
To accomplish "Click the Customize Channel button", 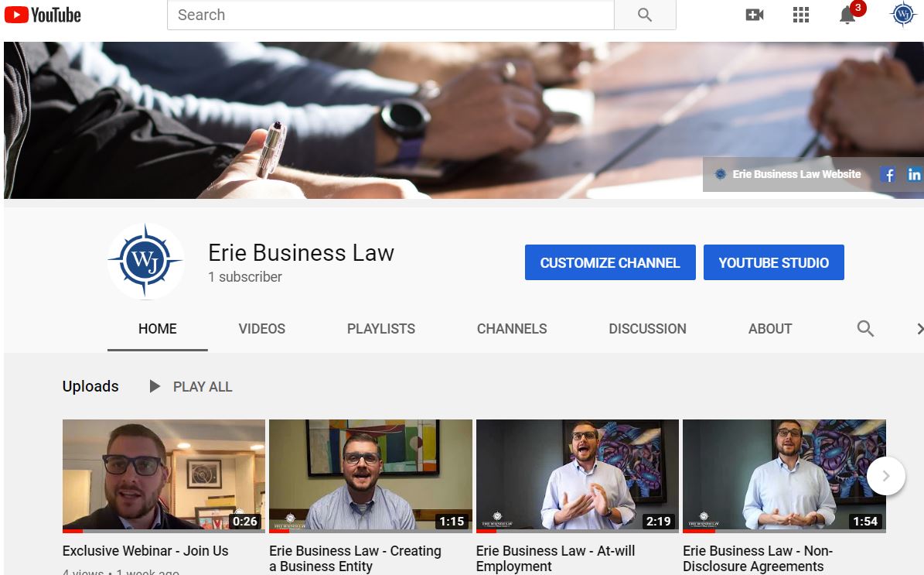I will coord(610,262).
